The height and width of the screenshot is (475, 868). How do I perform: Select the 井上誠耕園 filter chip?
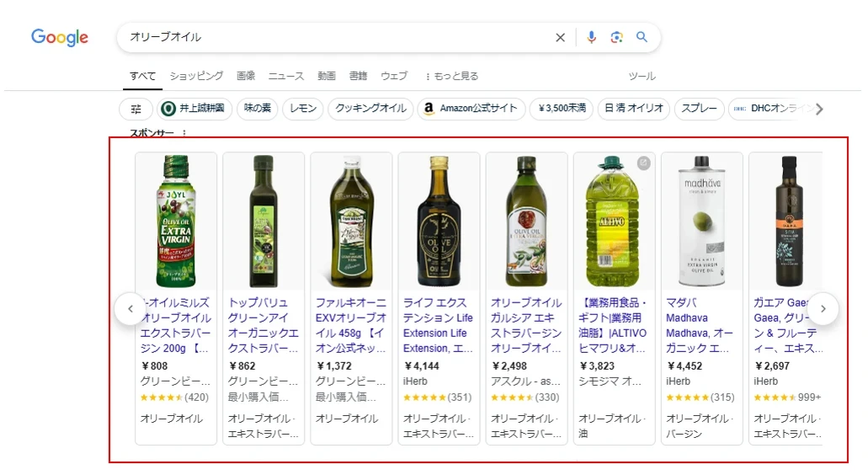(194, 109)
